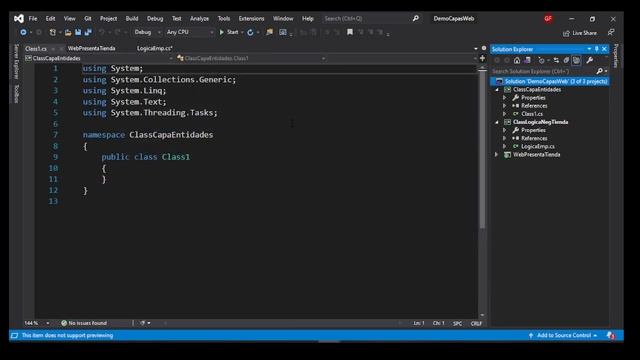Expand the LogicaEmp.cs tree node arrow

(x=505, y=146)
